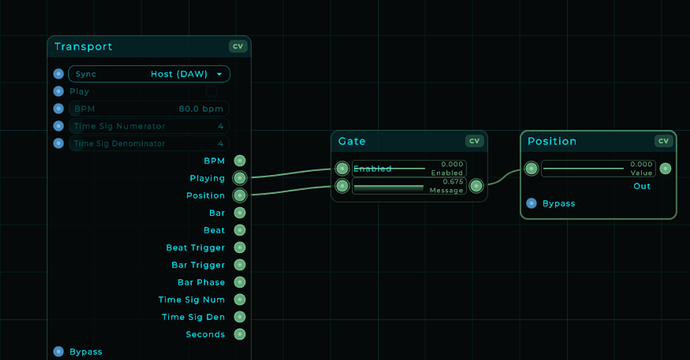Click the CV badge on Gate node
This screenshot has width=690, height=360.
coord(474,141)
